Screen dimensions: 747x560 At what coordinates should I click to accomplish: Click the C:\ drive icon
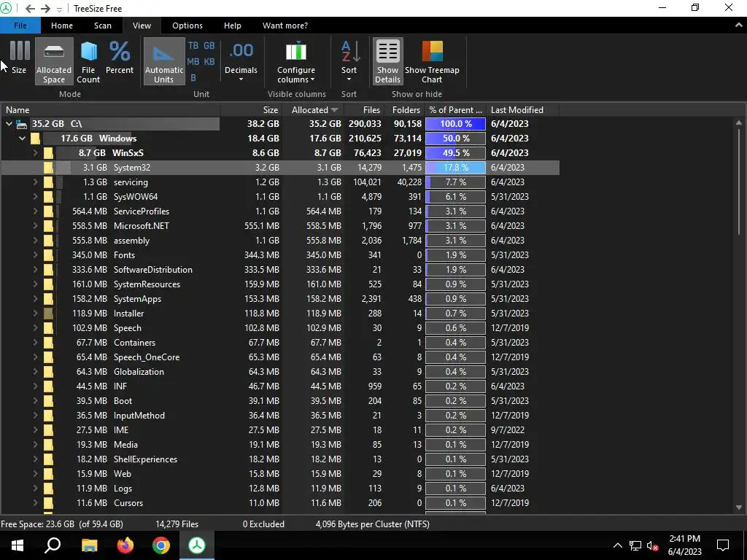coord(21,124)
